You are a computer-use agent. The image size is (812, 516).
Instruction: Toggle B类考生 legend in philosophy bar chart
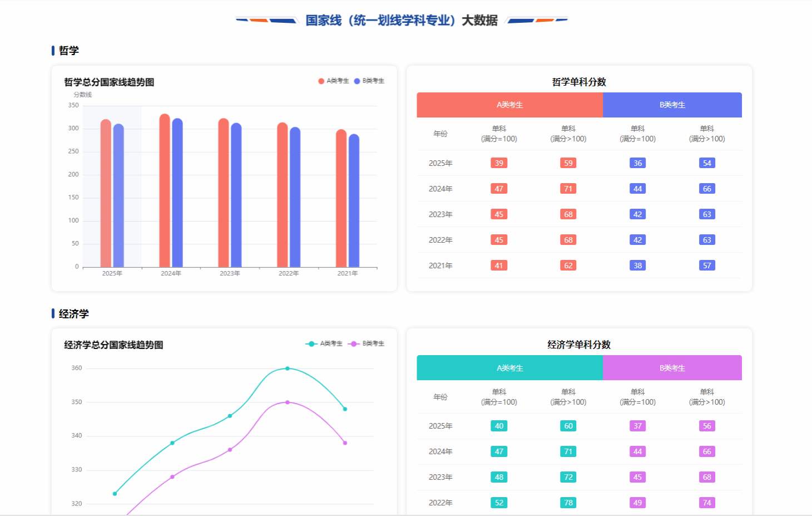[x=369, y=81]
